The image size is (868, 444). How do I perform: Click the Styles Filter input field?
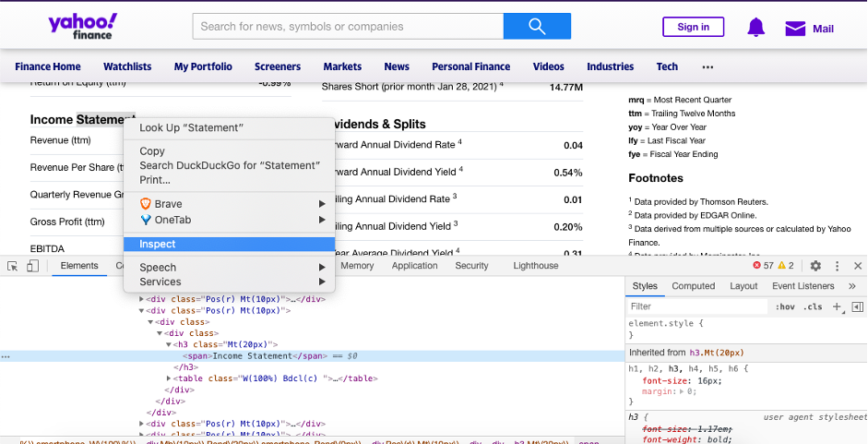697,306
